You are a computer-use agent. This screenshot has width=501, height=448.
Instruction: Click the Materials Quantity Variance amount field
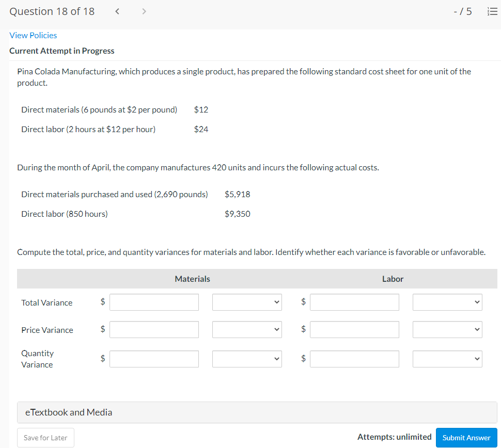[154, 359]
